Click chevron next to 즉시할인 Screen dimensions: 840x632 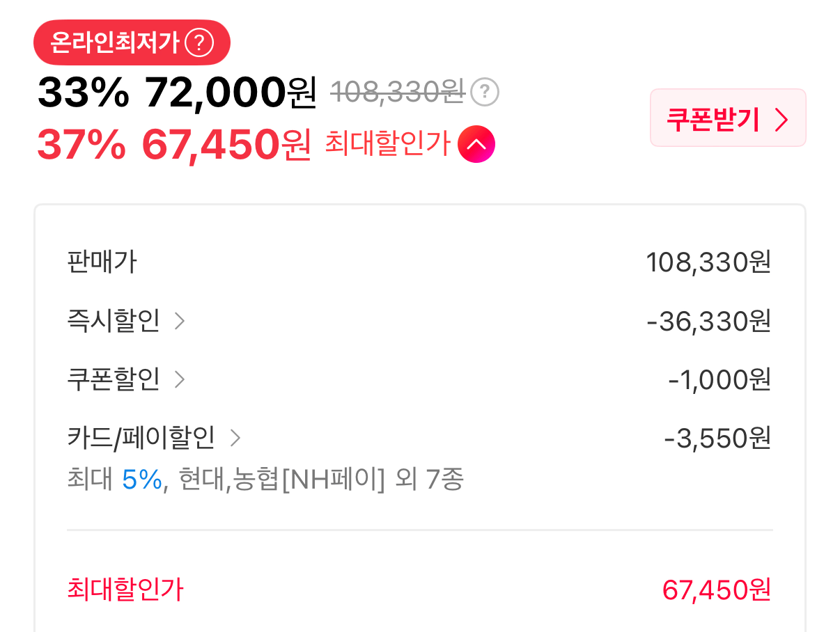(x=179, y=322)
